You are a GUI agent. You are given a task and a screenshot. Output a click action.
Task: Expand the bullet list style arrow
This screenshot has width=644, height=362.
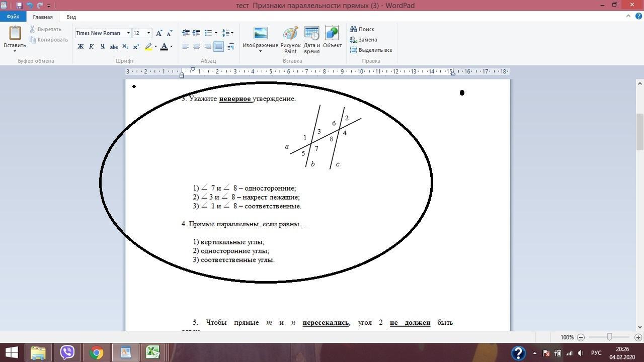coord(216,33)
